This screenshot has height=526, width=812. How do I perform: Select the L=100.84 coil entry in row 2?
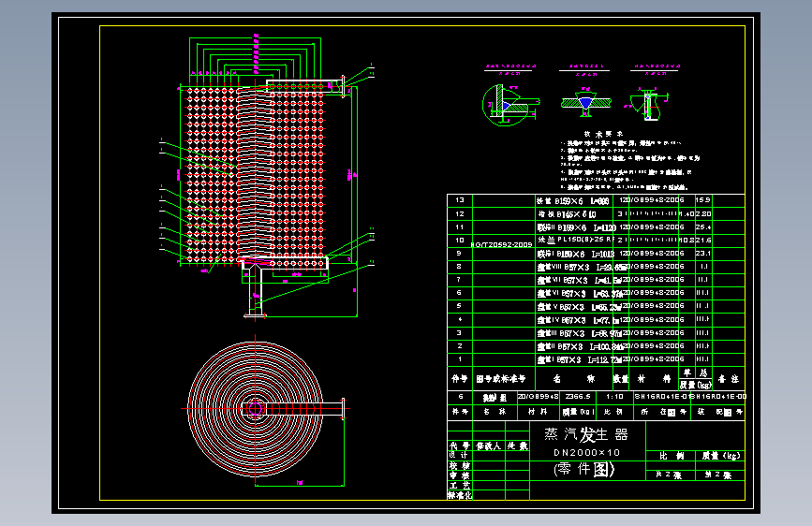[x=580, y=346]
